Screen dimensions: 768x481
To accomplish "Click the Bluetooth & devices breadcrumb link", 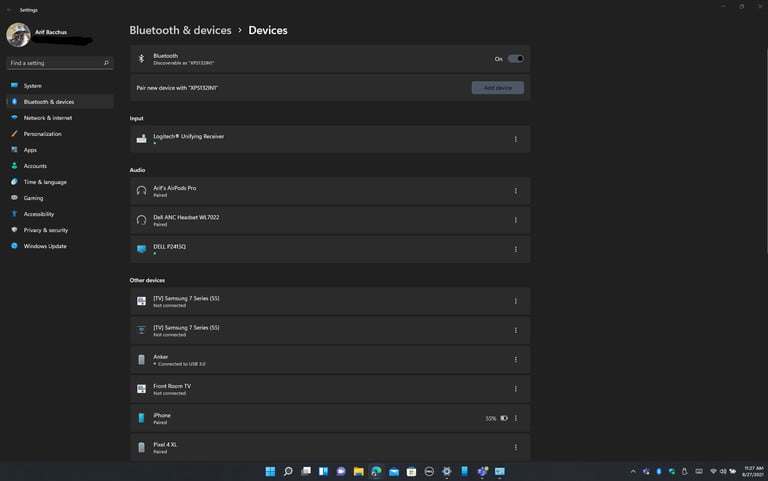I will [x=180, y=31].
